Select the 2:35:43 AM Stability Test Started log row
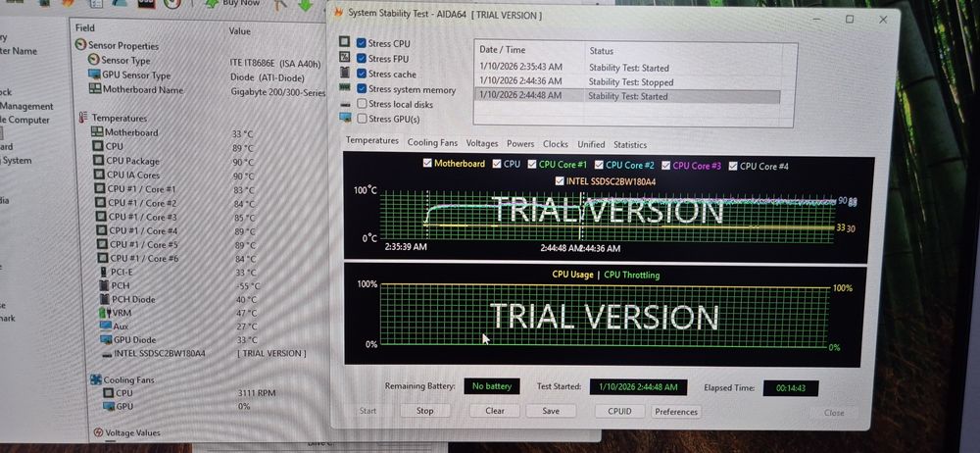Screen dimensions: 980x453 [x=628, y=68]
